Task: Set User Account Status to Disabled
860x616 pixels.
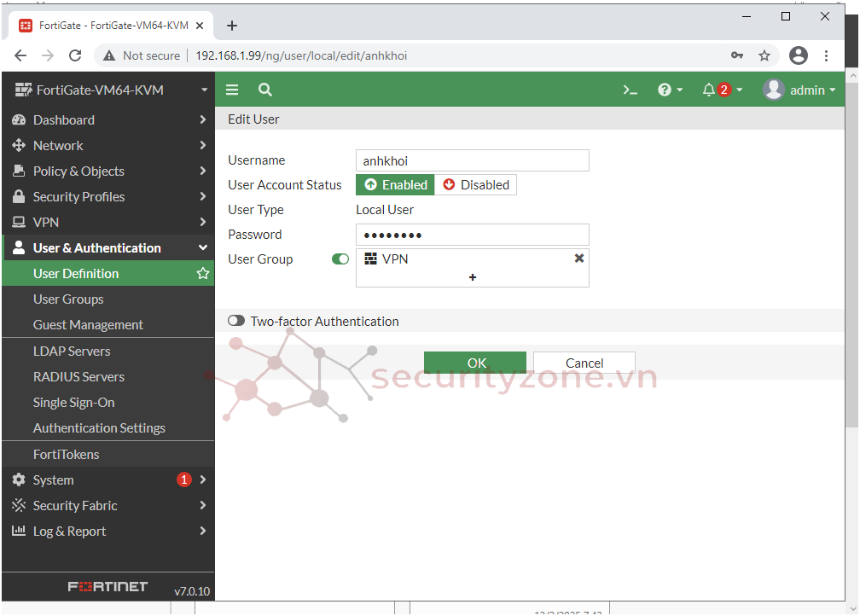Action: point(475,185)
